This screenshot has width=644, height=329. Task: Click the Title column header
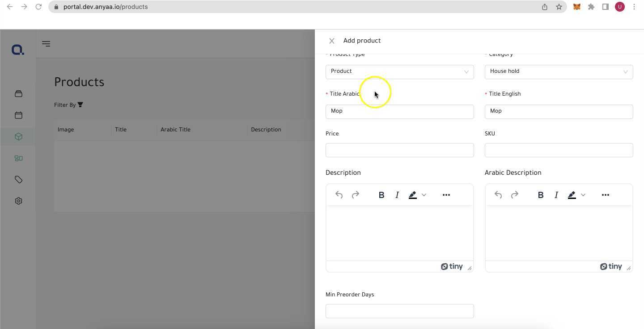120,129
